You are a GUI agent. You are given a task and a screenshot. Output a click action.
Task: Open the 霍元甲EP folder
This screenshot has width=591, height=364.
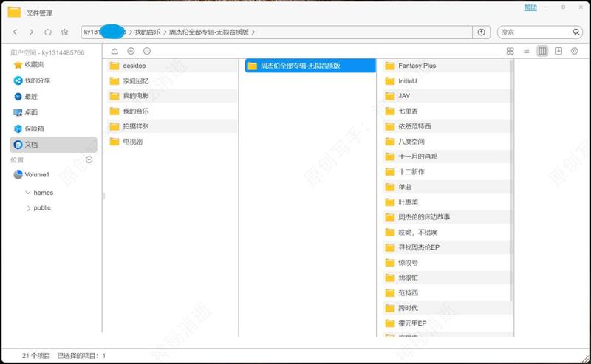pyautogui.click(x=447, y=323)
